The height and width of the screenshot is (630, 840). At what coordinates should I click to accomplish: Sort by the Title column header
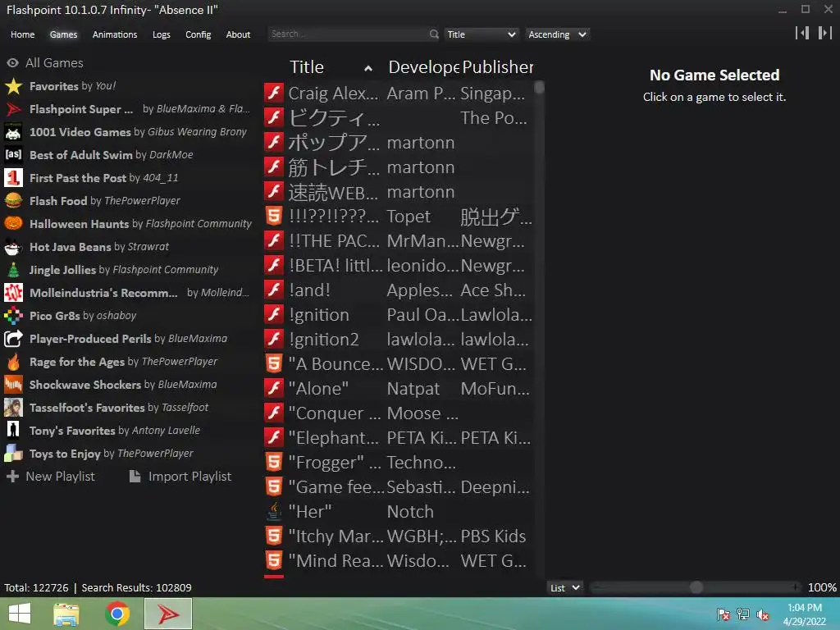[x=307, y=67]
